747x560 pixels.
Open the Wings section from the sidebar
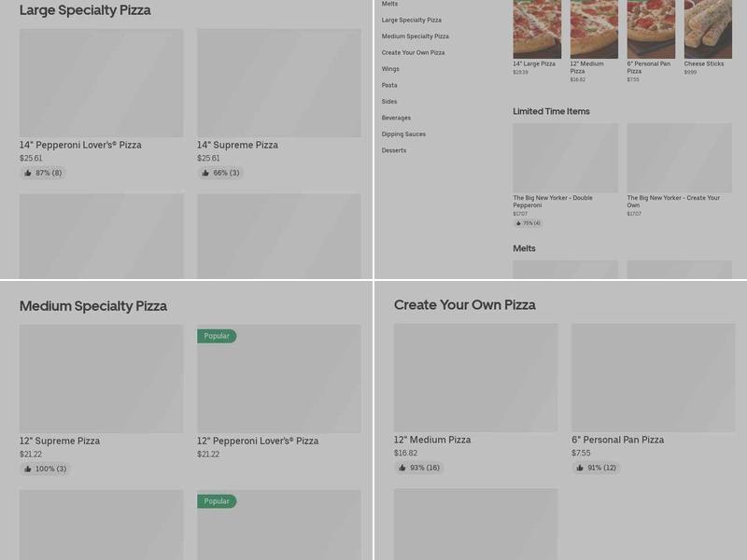coord(390,68)
